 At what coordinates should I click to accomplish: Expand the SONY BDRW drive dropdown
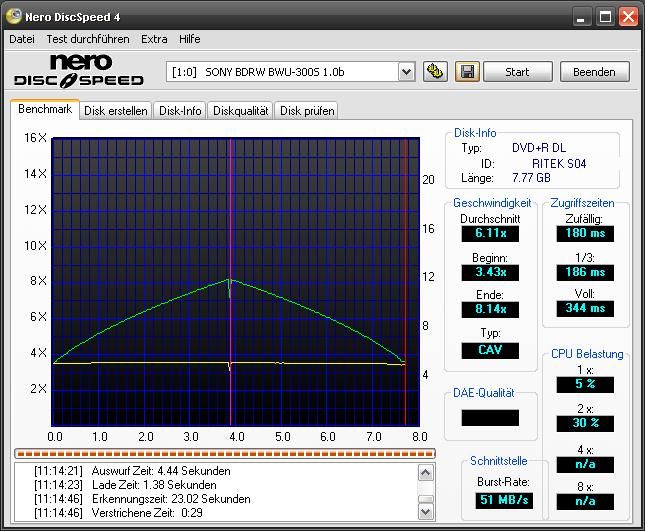406,71
